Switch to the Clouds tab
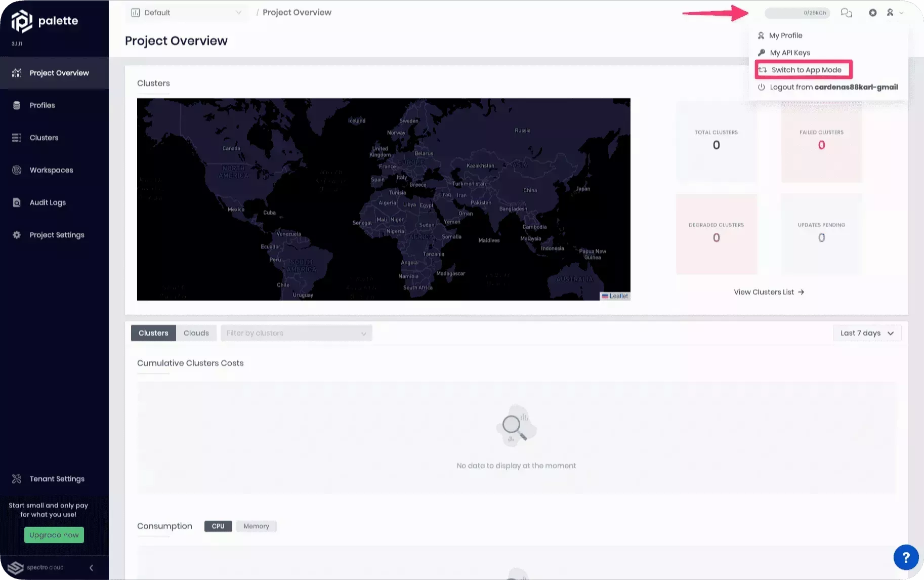Viewport: 924px width, 580px height. point(196,333)
